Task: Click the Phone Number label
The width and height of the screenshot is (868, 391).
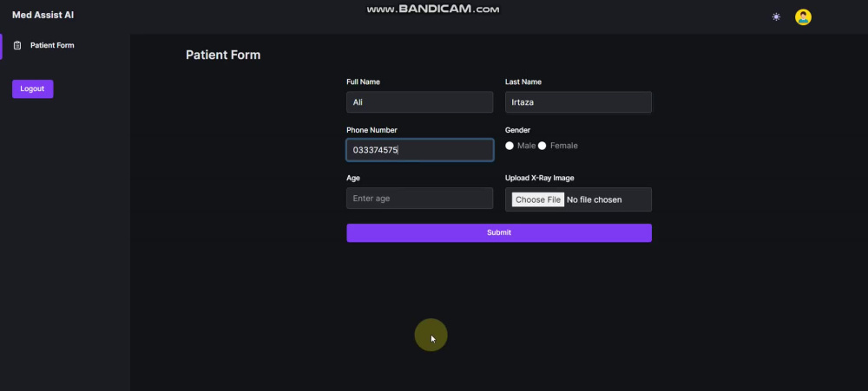Action: [x=372, y=130]
